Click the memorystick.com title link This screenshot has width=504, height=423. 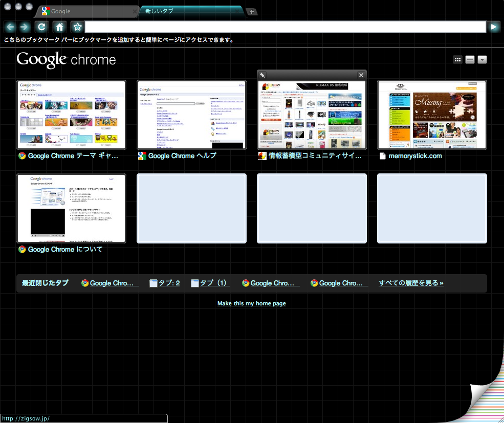(415, 156)
